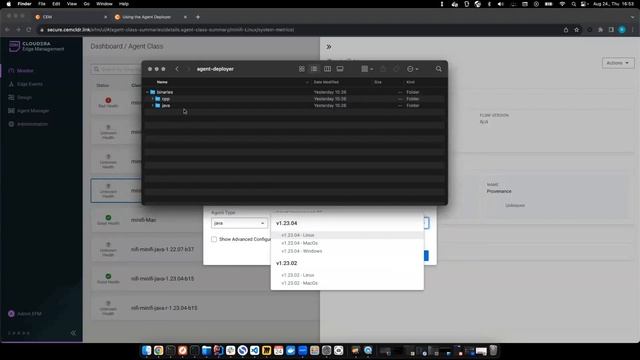640x360 pixels.
Task: Open a new browser tab
Action: (198, 17)
